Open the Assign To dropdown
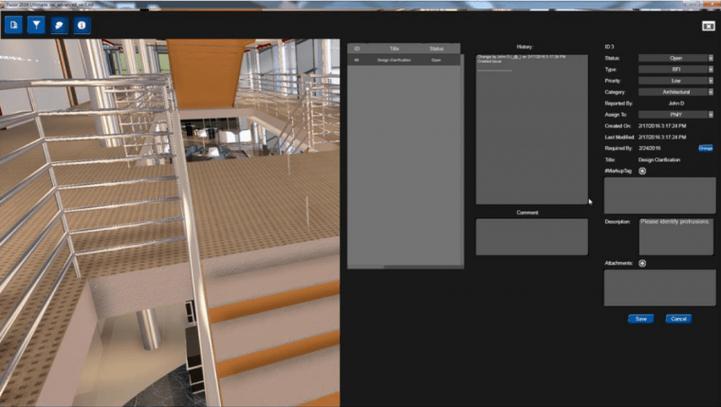The width and height of the screenshot is (721, 407). (x=675, y=115)
